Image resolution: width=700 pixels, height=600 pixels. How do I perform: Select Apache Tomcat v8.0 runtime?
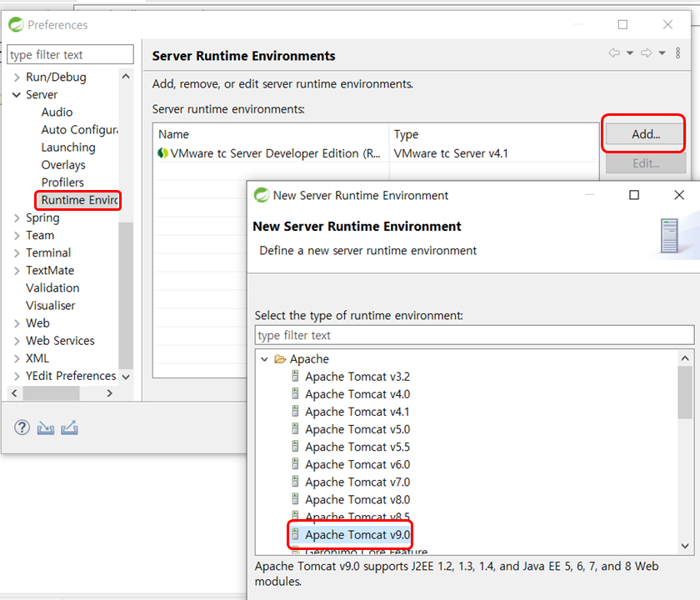[x=357, y=499]
